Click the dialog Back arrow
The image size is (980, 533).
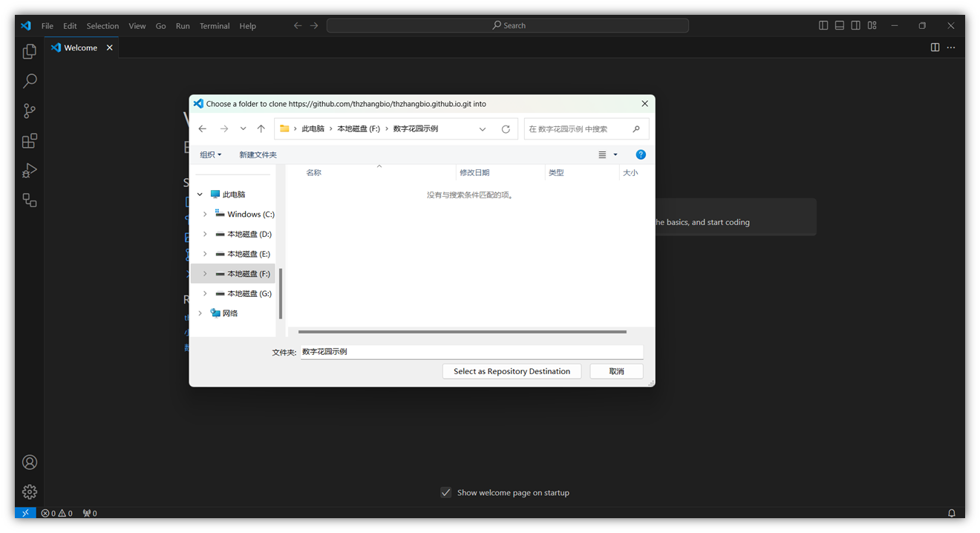[x=203, y=128]
